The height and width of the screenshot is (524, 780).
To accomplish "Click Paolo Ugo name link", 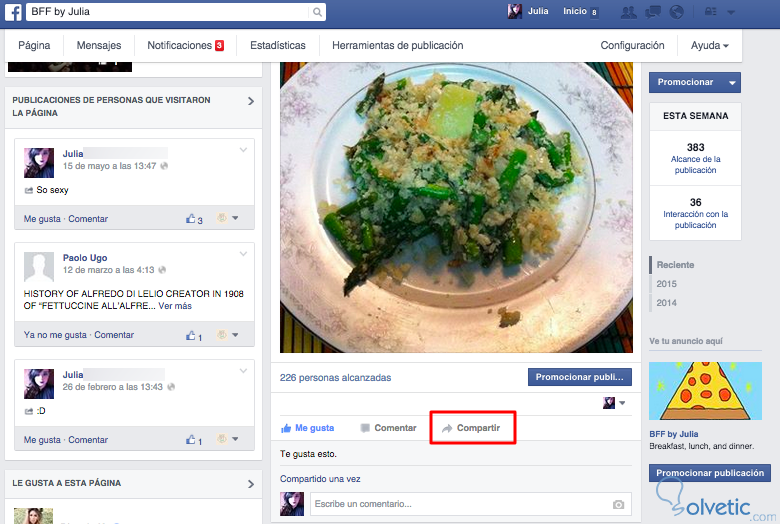I will 85,258.
